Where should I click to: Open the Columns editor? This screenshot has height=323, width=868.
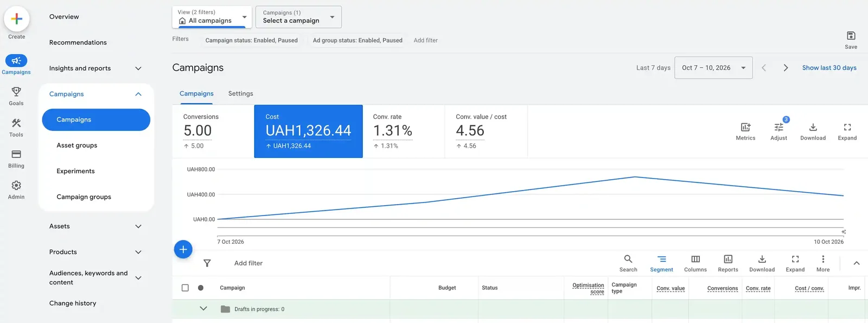click(x=695, y=263)
